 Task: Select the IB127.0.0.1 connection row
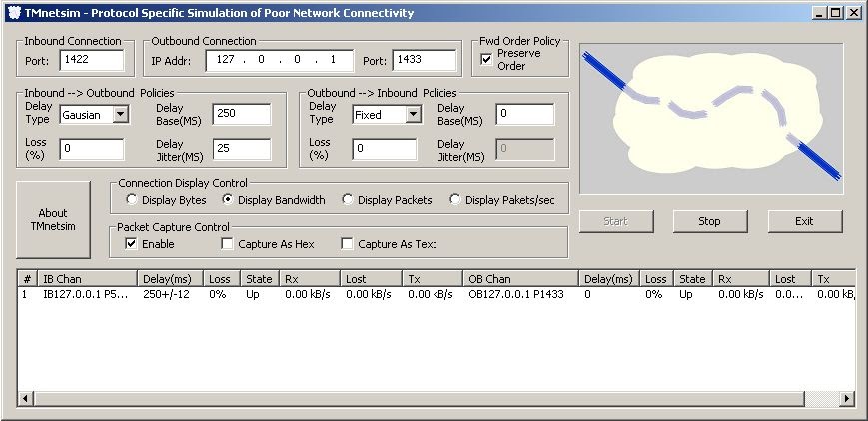436,294
